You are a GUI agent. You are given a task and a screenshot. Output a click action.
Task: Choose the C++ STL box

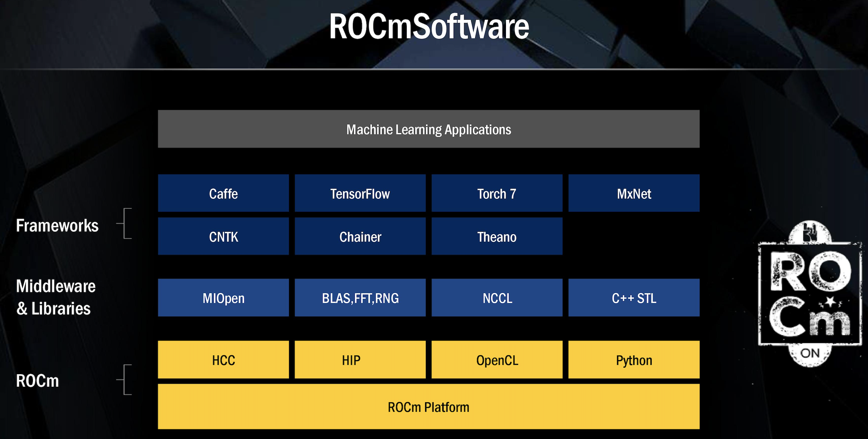(634, 298)
